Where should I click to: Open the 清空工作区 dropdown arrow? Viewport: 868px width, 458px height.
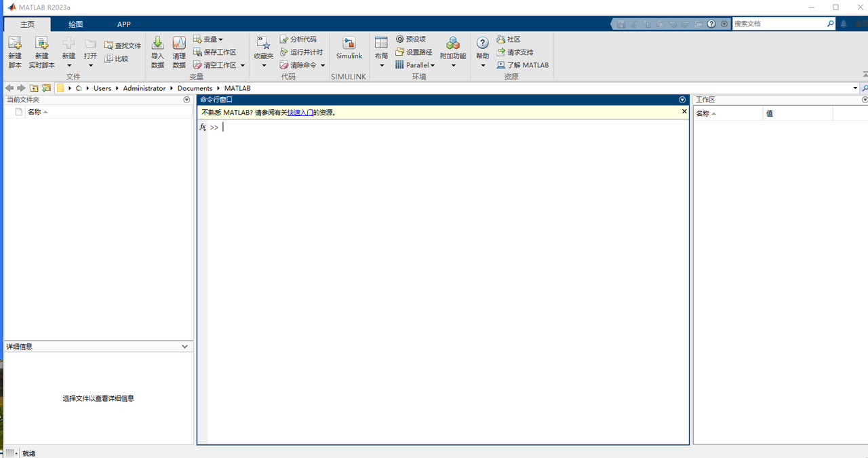click(x=243, y=66)
